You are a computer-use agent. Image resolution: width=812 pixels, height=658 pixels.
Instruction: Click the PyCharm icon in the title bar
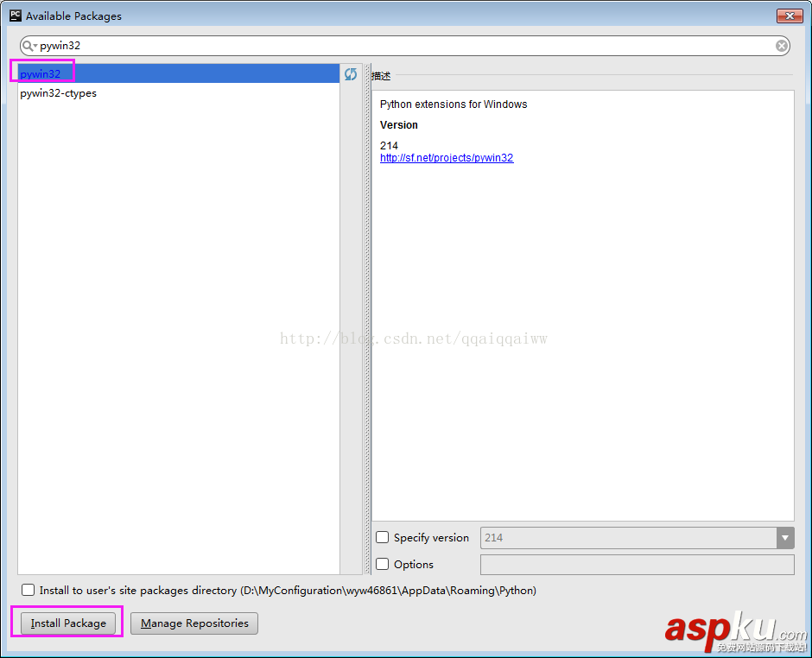(x=15, y=15)
